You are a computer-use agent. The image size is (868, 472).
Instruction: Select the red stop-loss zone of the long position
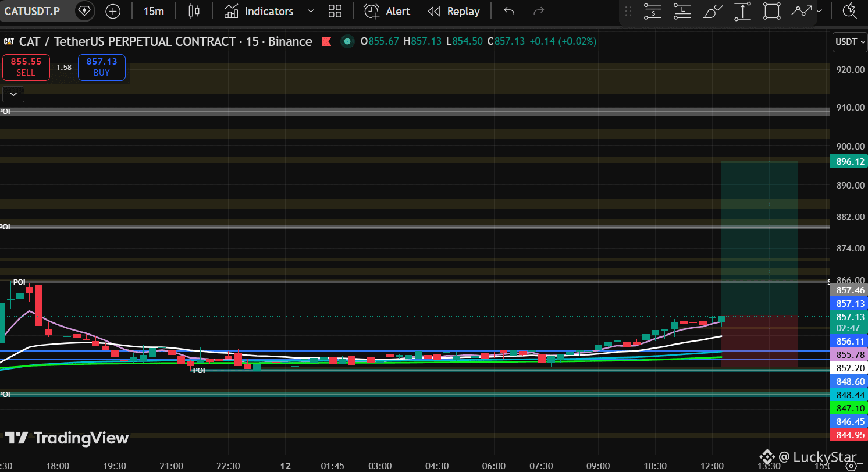(x=759, y=341)
